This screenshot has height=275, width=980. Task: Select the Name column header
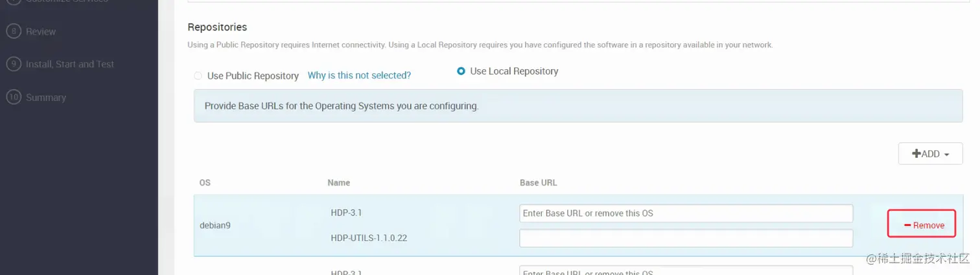[x=339, y=182]
